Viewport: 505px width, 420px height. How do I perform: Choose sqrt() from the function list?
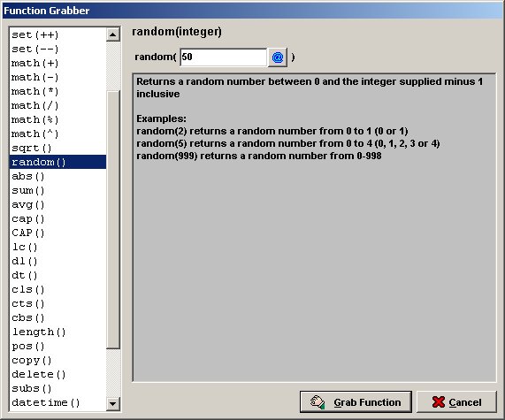click(58, 149)
